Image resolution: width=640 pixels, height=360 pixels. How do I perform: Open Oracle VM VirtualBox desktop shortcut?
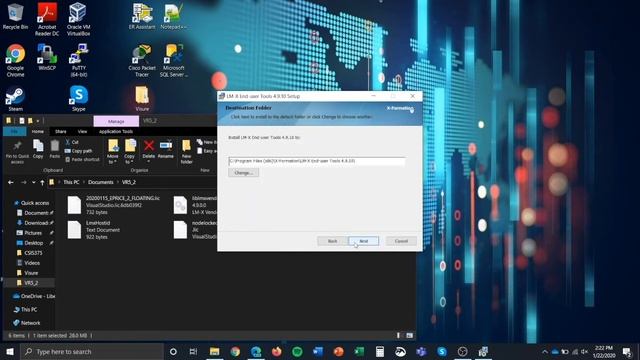(78, 19)
